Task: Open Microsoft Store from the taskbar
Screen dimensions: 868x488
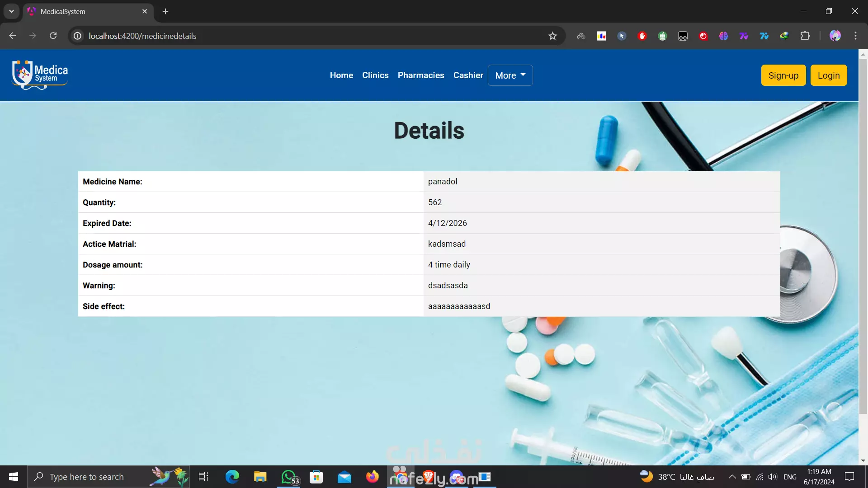Action: tap(316, 477)
